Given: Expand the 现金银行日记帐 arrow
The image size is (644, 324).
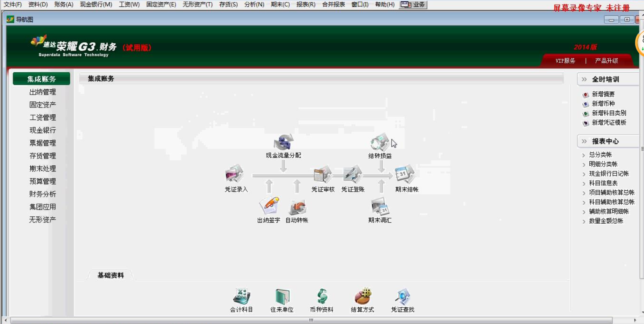Looking at the screenshot, I should (584, 174).
